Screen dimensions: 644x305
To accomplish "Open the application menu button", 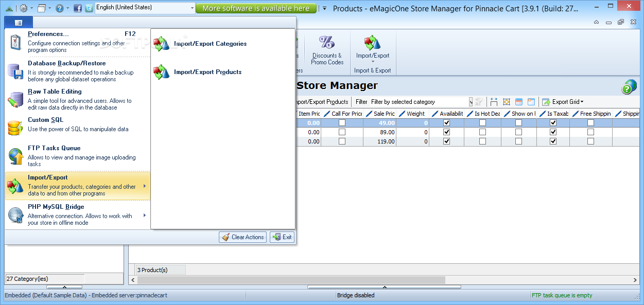I will (x=19, y=23).
